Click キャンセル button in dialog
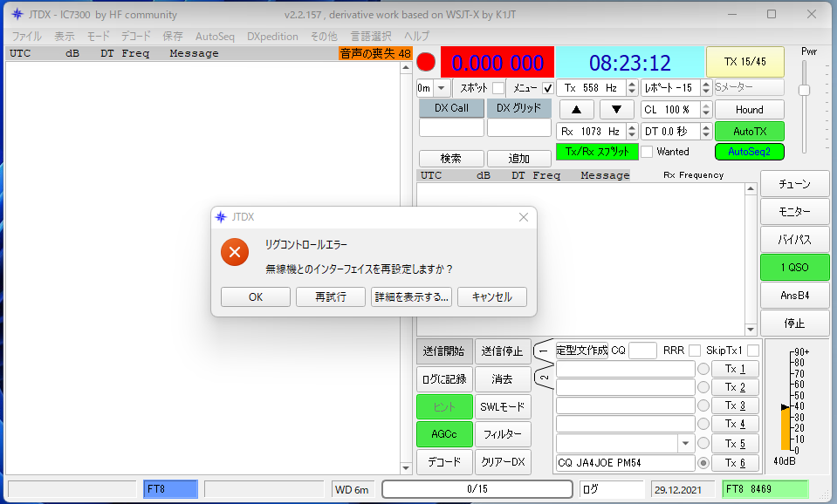The height and width of the screenshot is (504, 837). [x=492, y=297]
